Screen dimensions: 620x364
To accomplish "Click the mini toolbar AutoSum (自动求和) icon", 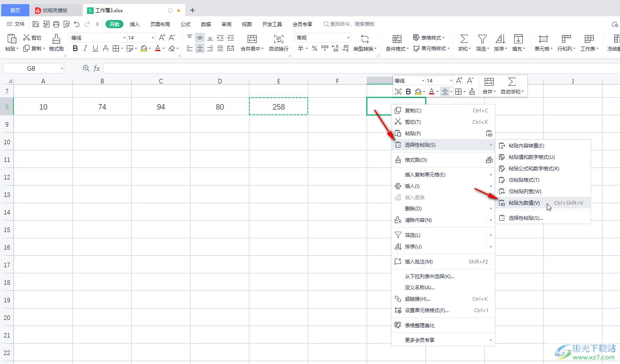I will [x=512, y=82].
